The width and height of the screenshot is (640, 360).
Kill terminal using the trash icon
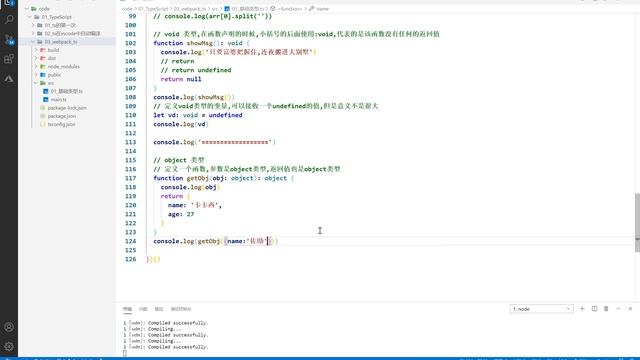click(x=606, y=309)
